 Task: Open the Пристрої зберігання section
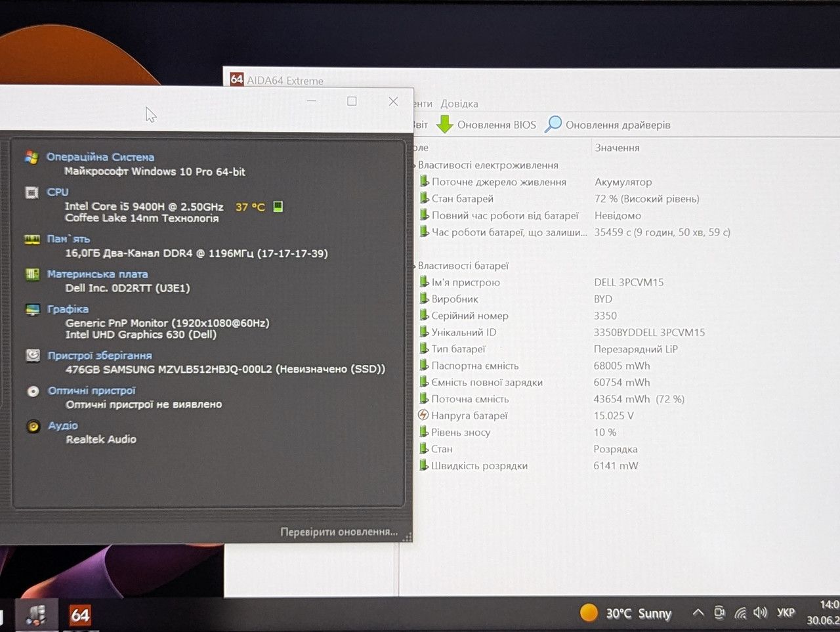(100, 355)
